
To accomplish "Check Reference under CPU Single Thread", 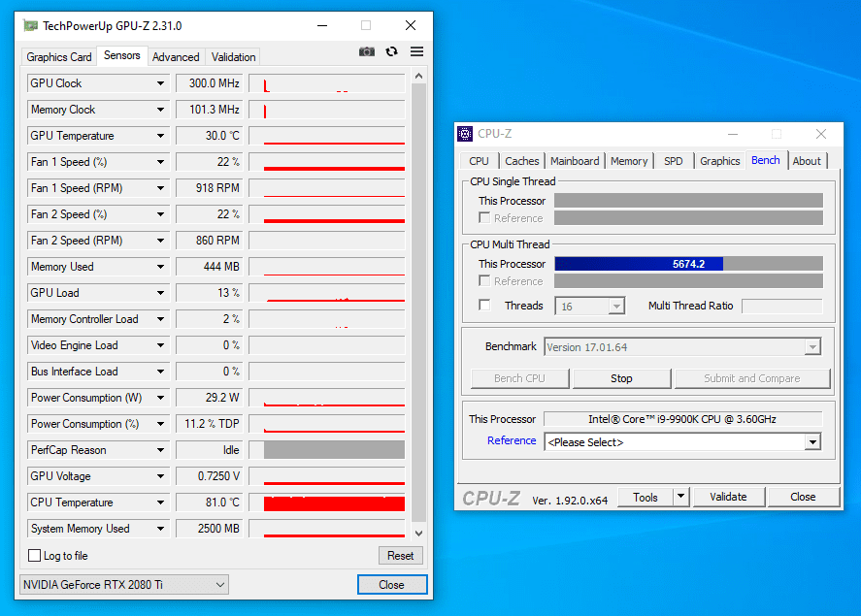I will 484,217.
